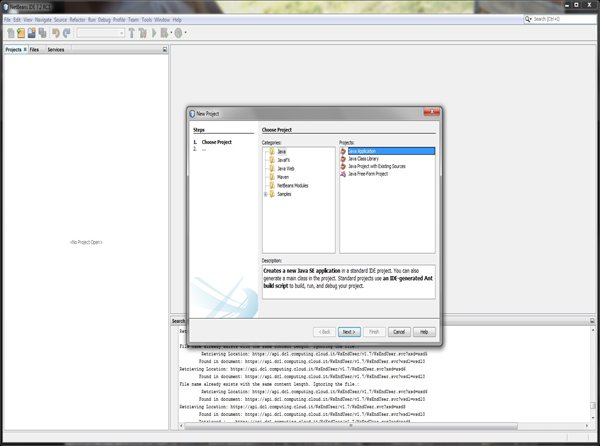The height and width of the screenshot is (446, 600).
Task: Click in the Search (Ctrl+I) field
Action: pyautogui.click(x=564, y=19)
